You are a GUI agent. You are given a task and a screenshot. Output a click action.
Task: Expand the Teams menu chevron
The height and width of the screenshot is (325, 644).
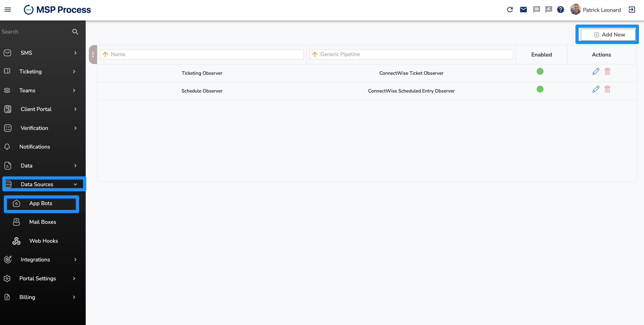pyautogui.click(x=74, y=90)
